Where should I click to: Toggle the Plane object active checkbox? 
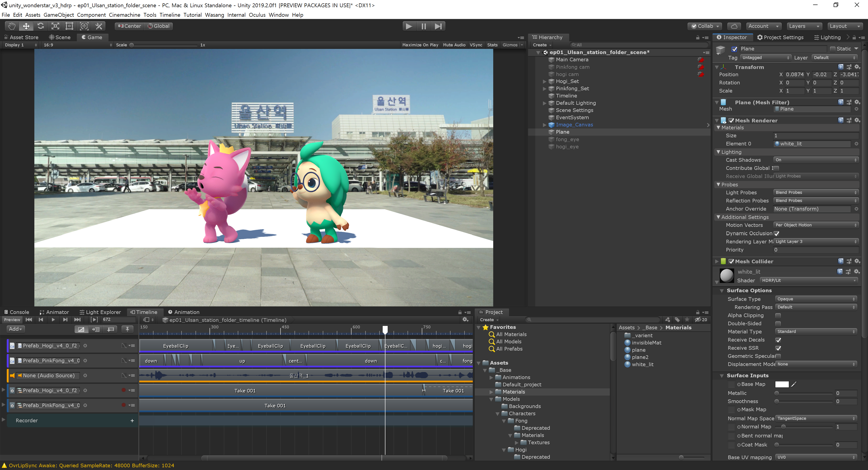coord(735,49)
